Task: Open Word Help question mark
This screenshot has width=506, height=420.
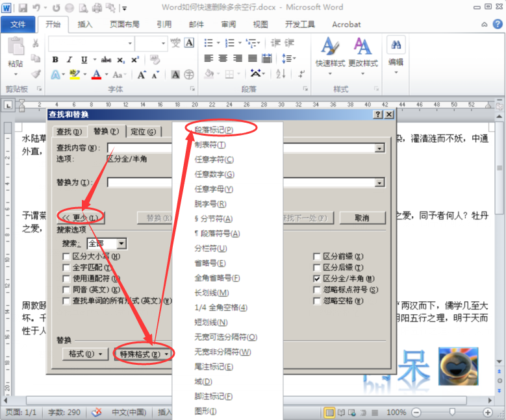Action: point(498,24)
